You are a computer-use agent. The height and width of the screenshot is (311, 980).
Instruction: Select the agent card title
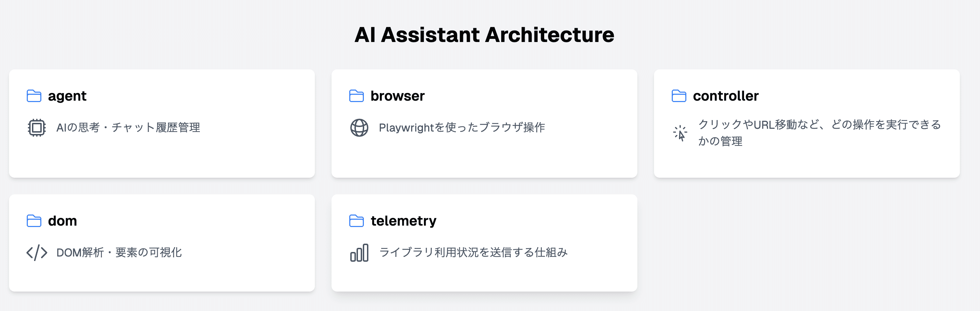[x=67, y=96]
